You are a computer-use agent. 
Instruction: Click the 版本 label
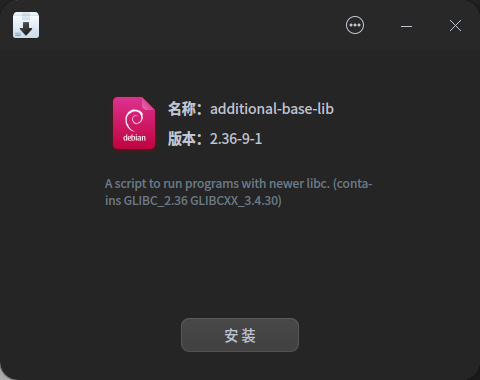coord(182,139)
